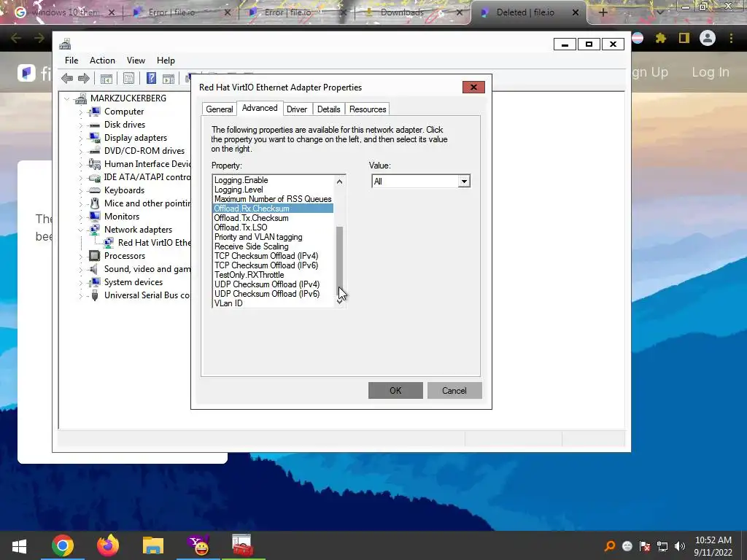
Task: Expand the Computer tree node
Action: point(80,112)
